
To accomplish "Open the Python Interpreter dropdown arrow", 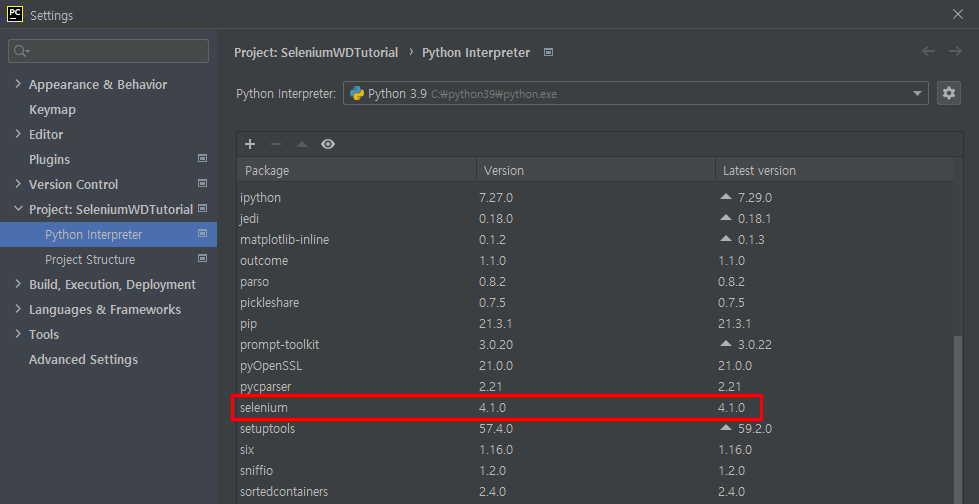I will (917, 94).
